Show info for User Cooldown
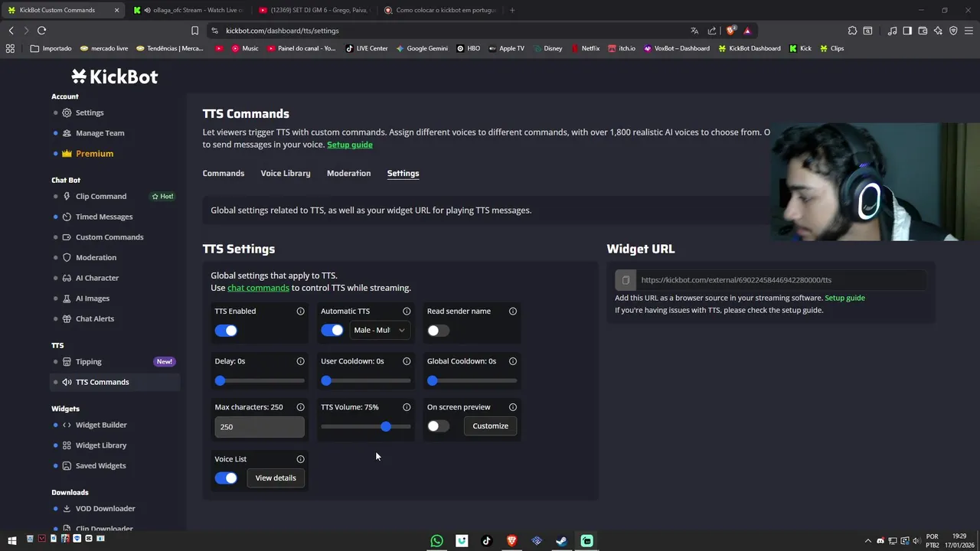Image resolution: width=980 pixels, height=551 pixels. pyautogui.click(x=407, y=361)
